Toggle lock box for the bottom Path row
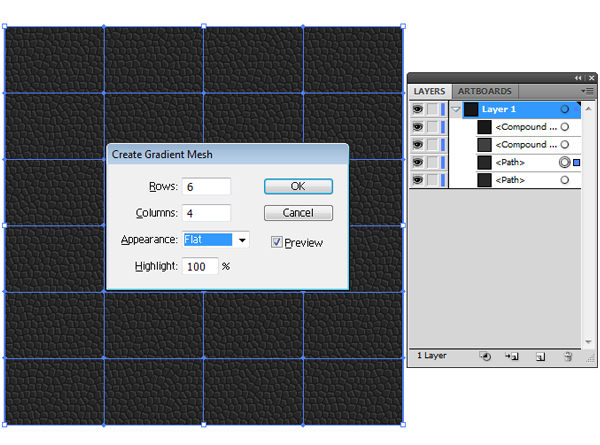 (x=432, y=180)
